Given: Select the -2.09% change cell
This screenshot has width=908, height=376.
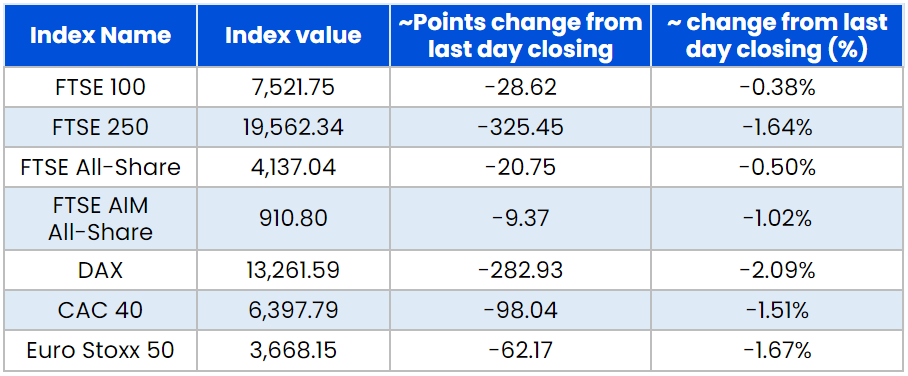Looking at the screenshot, I should (x=777, y=270).
